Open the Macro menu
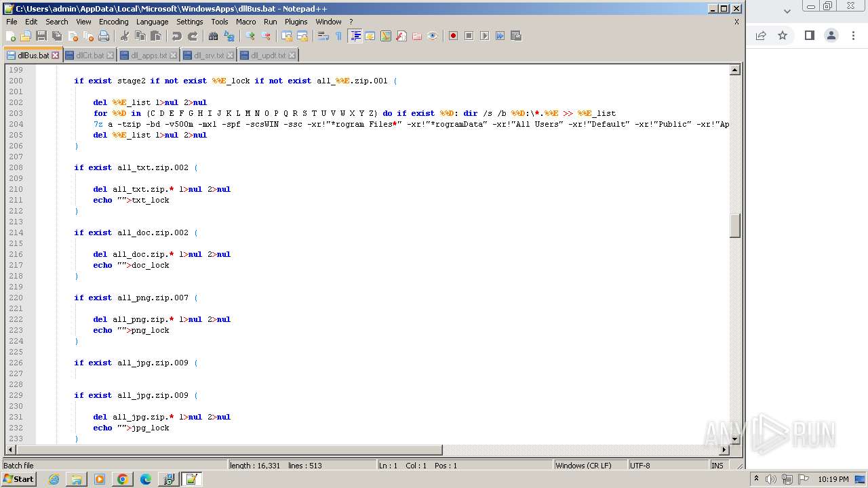868x488 pixels. 245,22
